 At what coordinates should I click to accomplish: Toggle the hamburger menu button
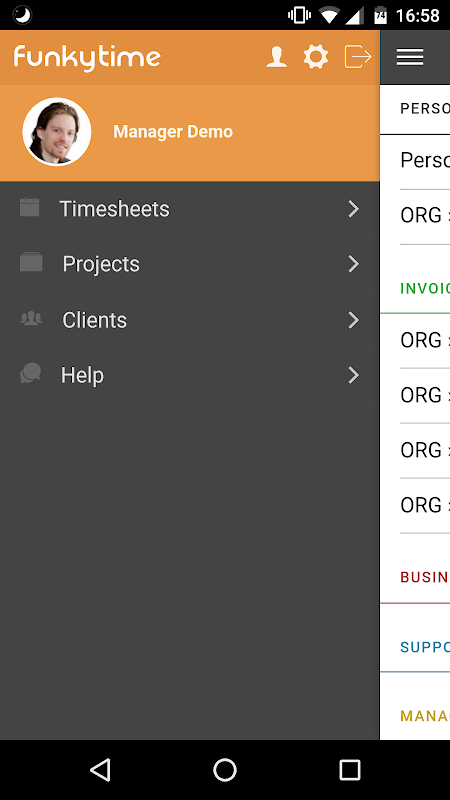410,57
